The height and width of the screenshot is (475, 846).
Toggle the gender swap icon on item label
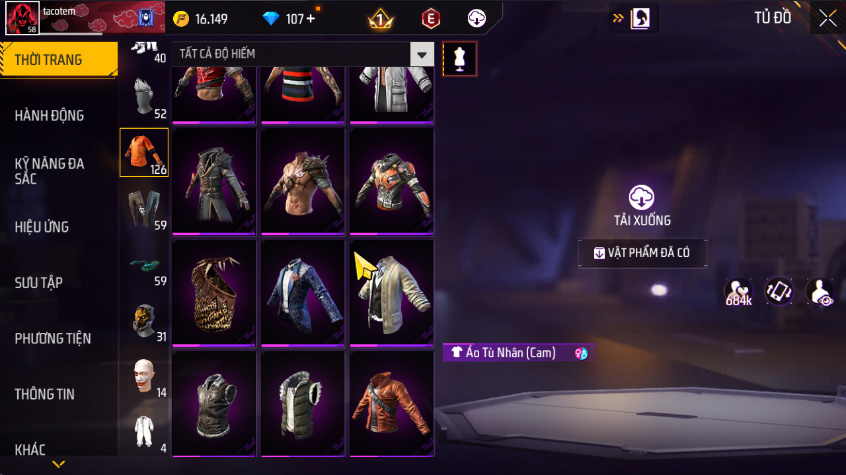click(x=581, y=353)
